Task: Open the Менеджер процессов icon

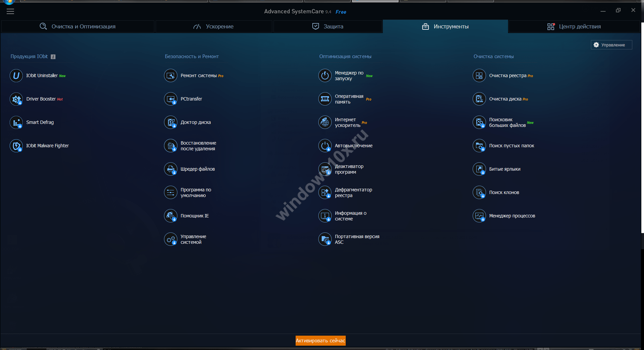Action: pyautogui.click(x=479, y=216)
